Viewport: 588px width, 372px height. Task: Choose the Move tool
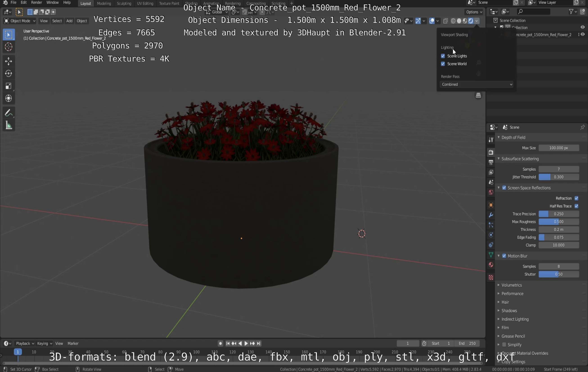point(9,61)
